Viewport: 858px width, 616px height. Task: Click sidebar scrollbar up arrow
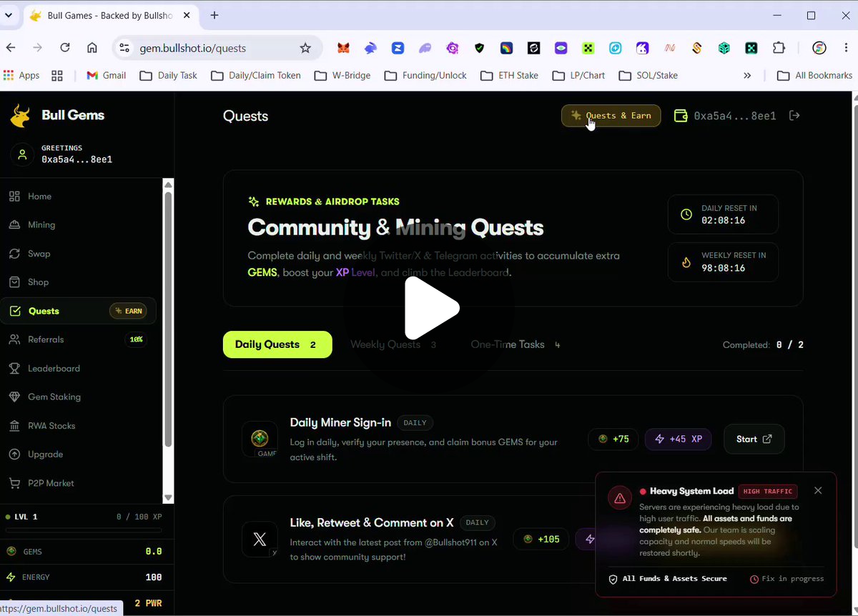168,185
